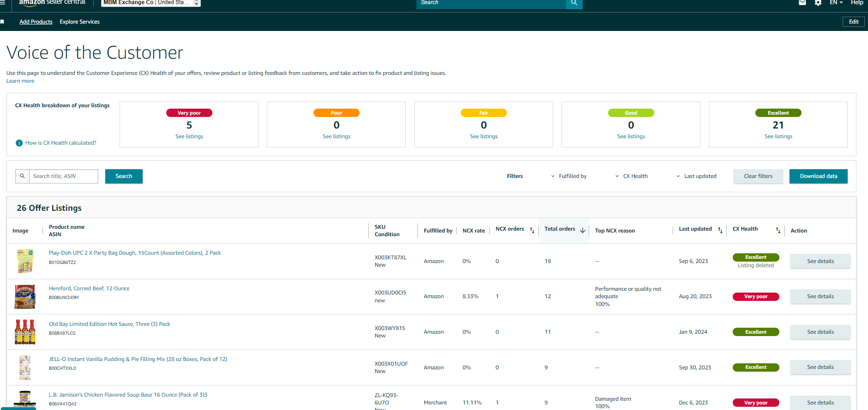Open L.B. Jamison's Chicken Soup Base link
The width and height of the screenshot is (868, 410).
coord(128,395)
